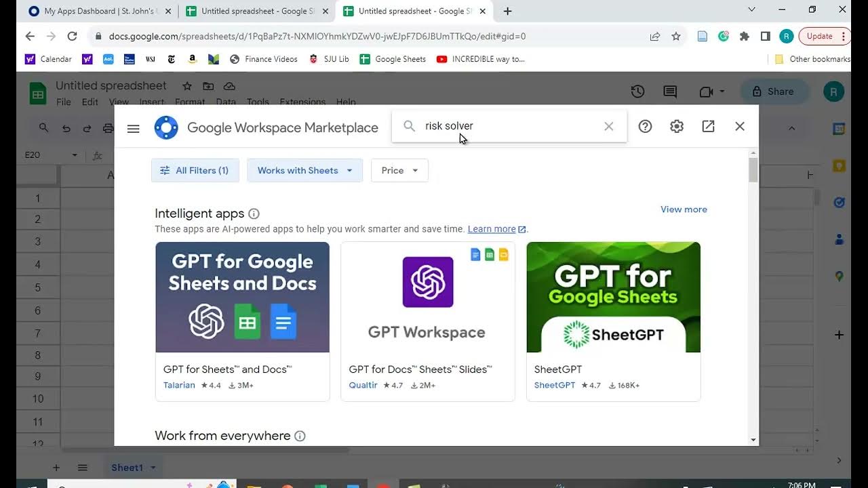This screenshot has height=488, width=868.
Task: Click the risk solver search field
Action: [x=509, y=126]
